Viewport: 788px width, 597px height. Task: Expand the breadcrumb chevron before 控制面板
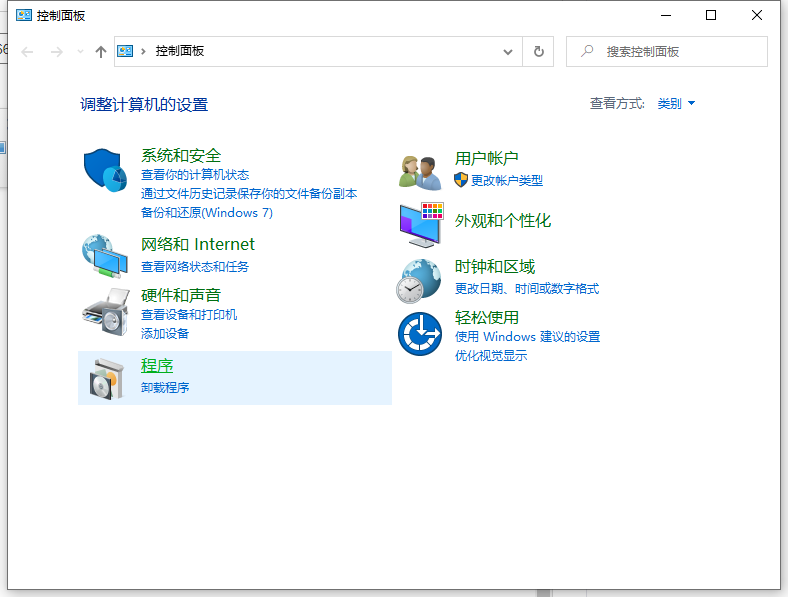point(143,51)
